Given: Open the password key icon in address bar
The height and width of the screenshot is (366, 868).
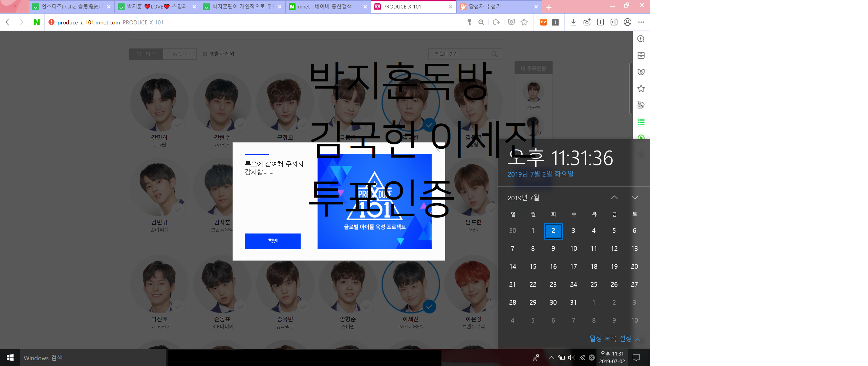Looking at the screenshot, I should click(469, 22).
